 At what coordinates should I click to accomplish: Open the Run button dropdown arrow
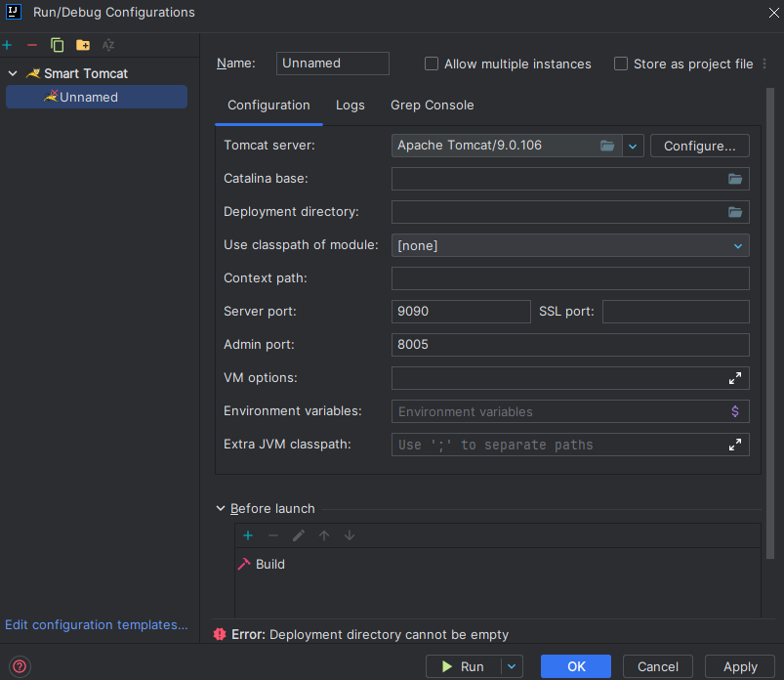point(512,666)
